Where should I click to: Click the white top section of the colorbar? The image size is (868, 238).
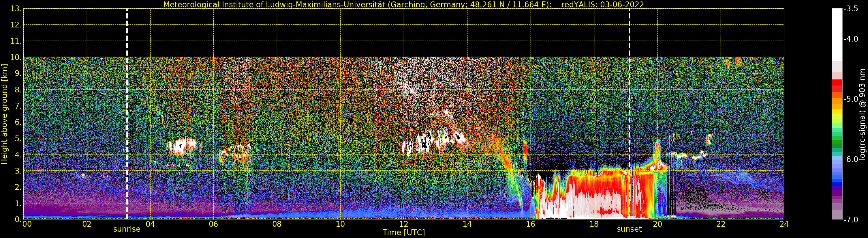click(837, 35)
